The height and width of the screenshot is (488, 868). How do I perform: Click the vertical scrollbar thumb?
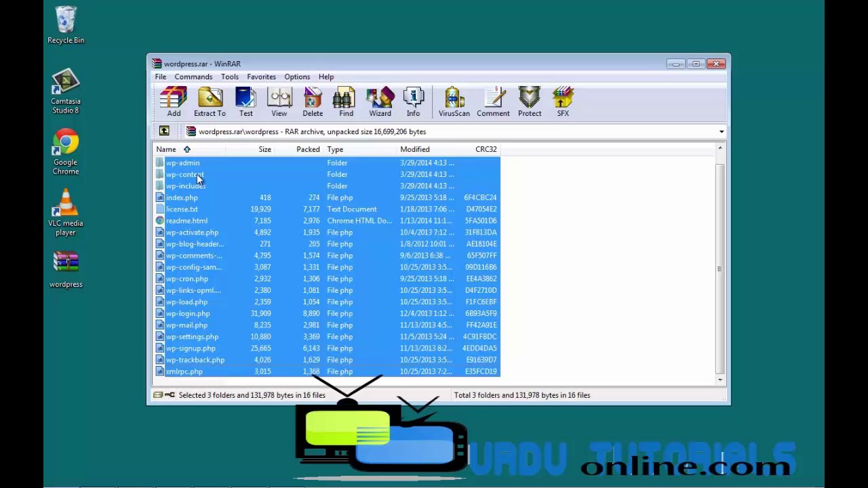point(720,269)
